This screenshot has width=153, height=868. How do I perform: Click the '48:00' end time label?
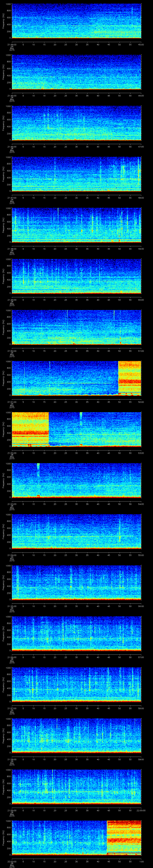point(141,197)
